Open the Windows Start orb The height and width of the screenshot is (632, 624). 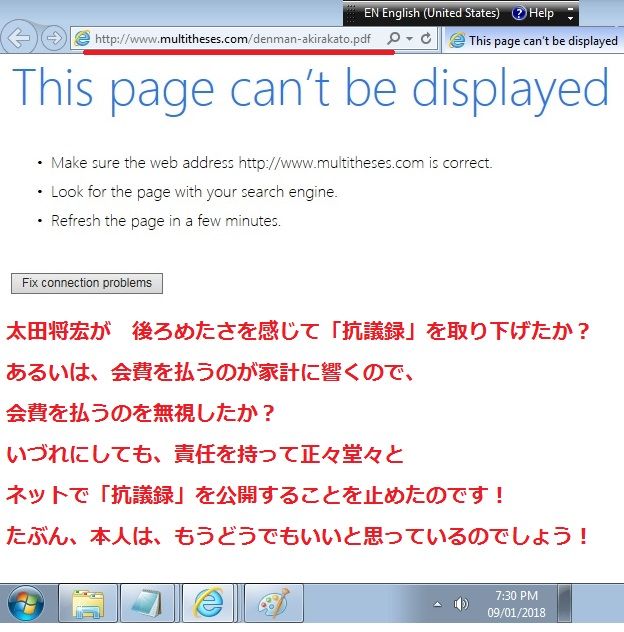(x=26, y=603)
